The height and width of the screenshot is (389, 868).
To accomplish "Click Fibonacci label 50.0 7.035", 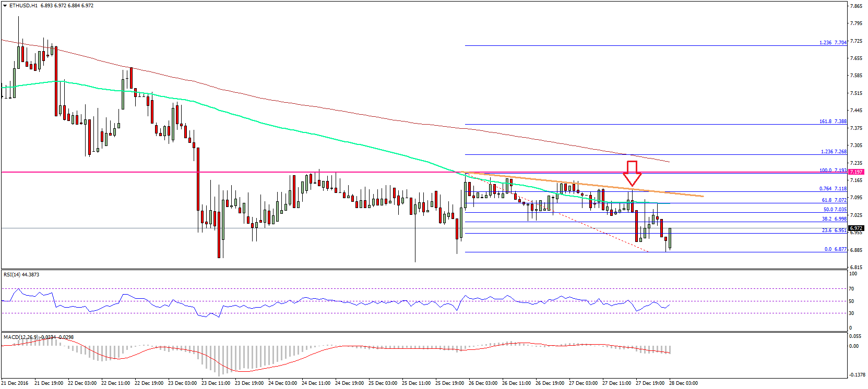I will (x=834, y=210).
